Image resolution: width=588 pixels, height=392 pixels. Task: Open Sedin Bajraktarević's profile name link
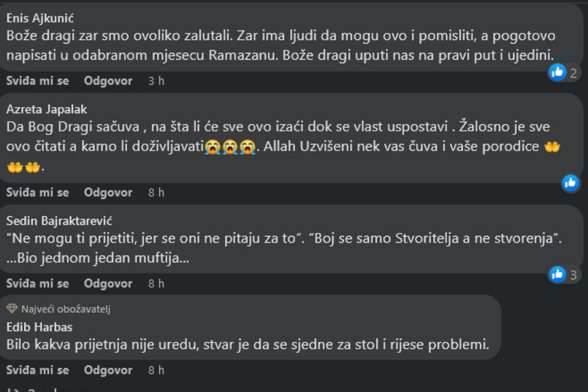pos(59,221)
